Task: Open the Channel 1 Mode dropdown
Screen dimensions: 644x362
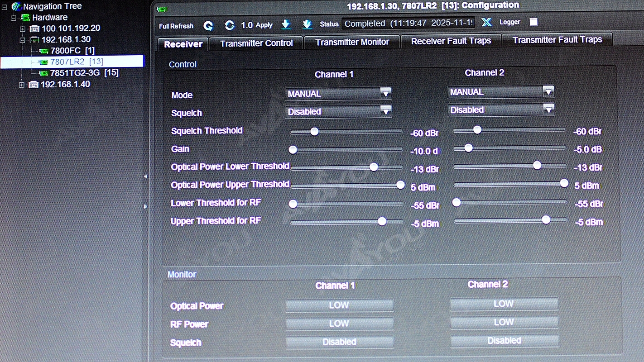Action: [385, 93]
